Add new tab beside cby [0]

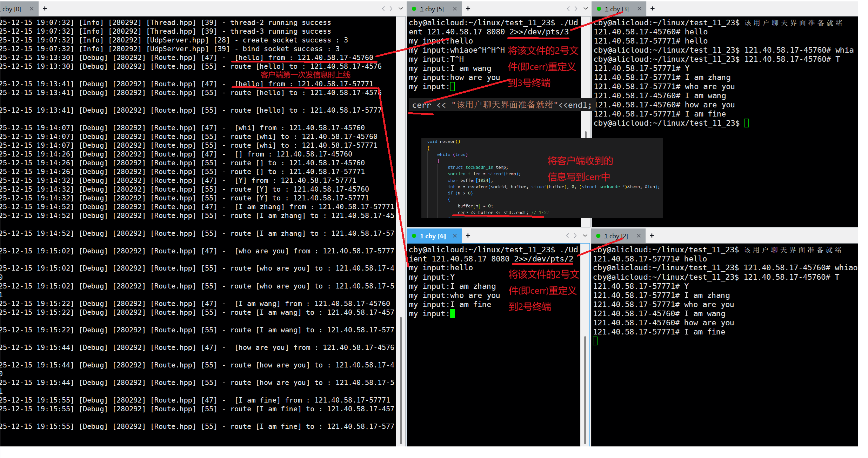45,8
